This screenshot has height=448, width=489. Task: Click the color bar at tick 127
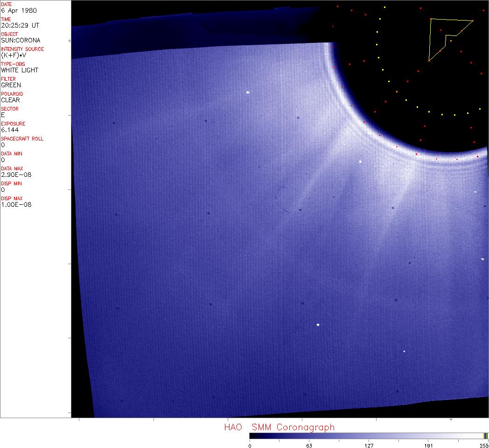369,436
